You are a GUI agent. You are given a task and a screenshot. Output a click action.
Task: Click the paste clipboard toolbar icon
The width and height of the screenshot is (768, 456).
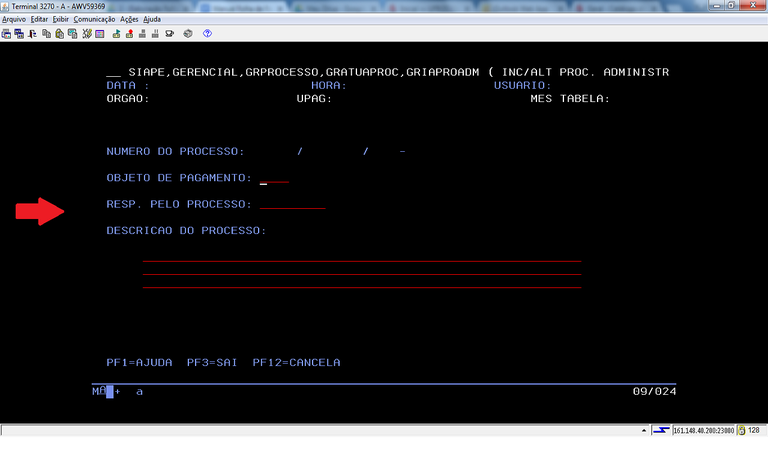tap(60, 33)
